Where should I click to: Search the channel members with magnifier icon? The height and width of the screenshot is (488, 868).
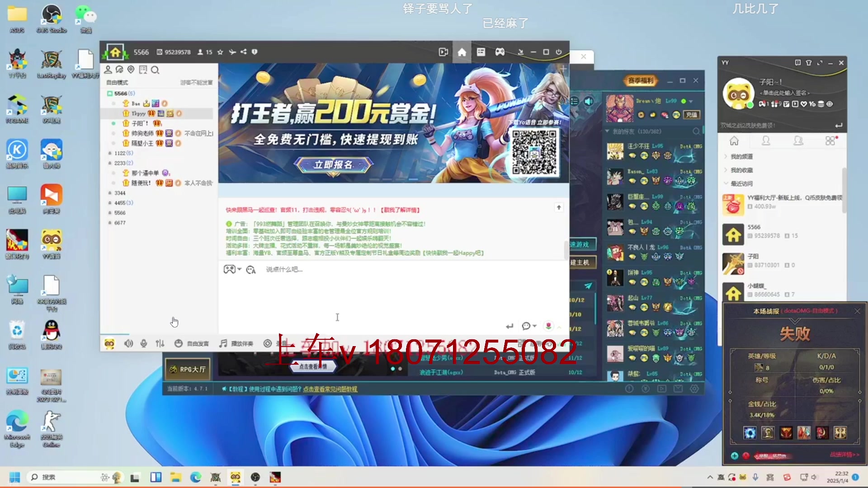point(155,70)
